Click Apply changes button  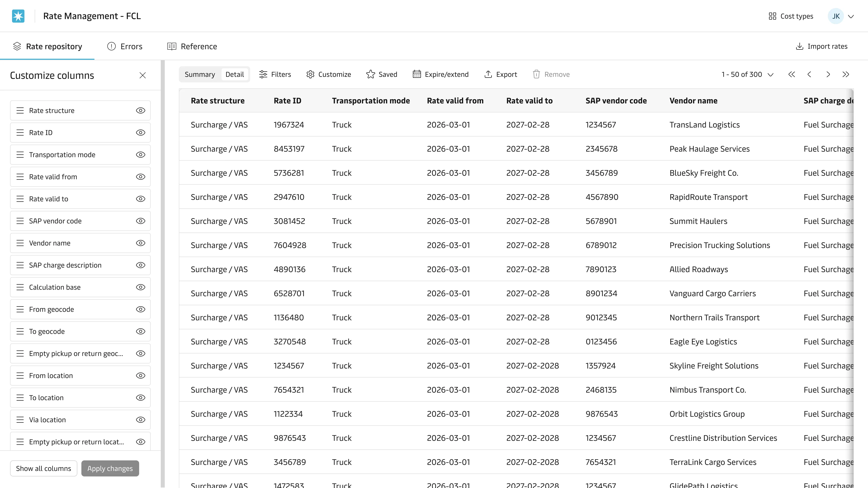[110, 468]
